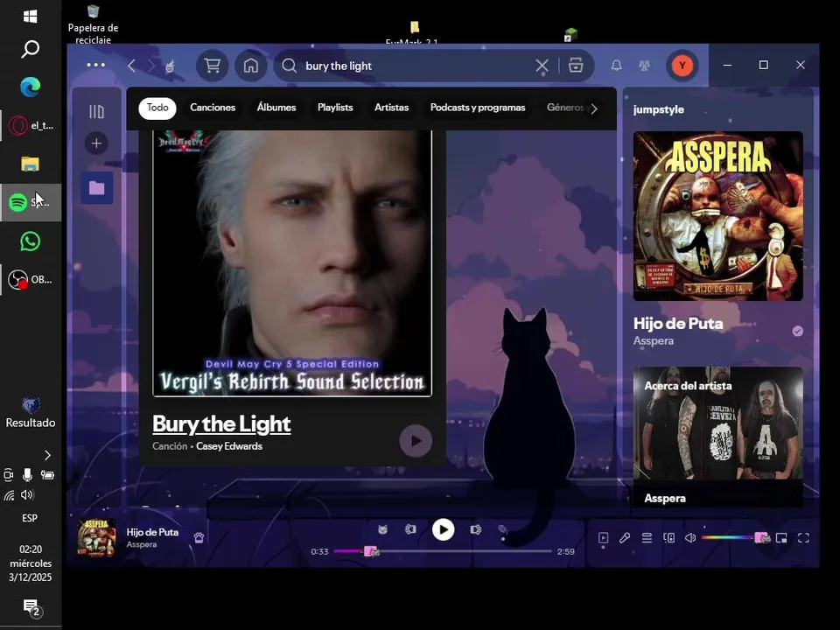
Task: Filter results by Playlists
Action: pos(335,108)
